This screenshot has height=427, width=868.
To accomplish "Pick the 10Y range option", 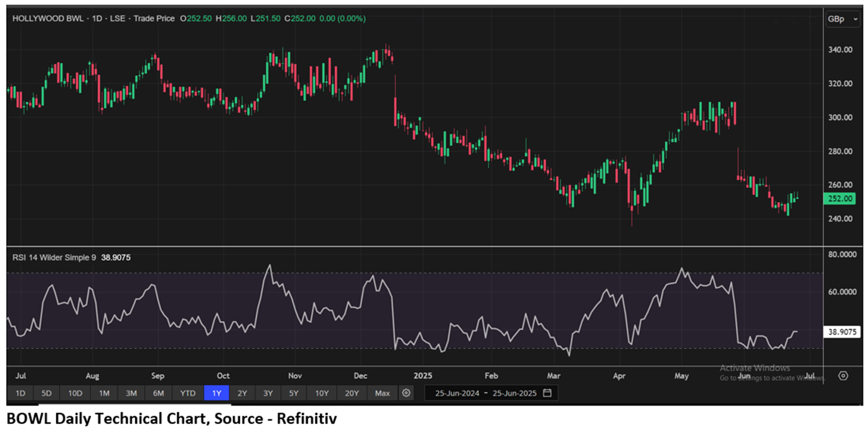I will pos(322,393).
